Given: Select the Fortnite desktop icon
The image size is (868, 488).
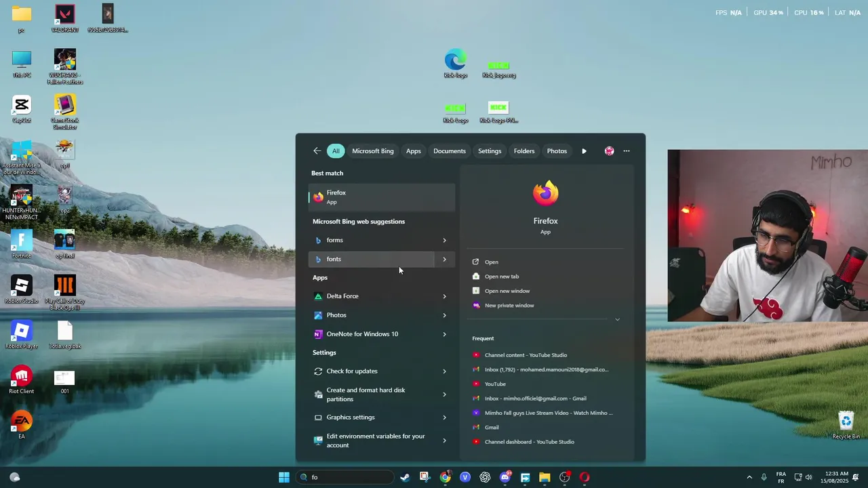Looking at the screenshot, I should click(22, 245).
